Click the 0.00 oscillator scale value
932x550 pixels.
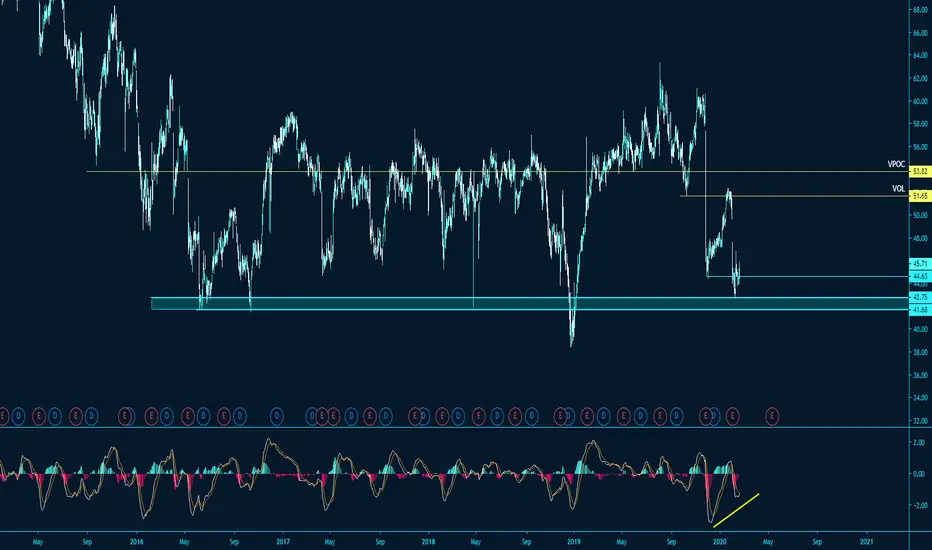pyautogui.click(x=919, y=474)
